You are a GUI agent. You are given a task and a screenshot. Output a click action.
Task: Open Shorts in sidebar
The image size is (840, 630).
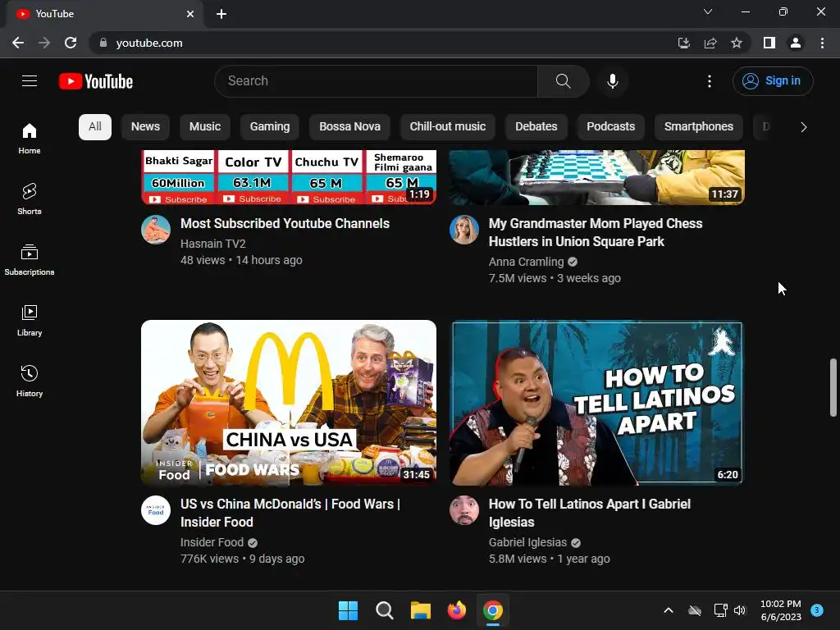30,199
